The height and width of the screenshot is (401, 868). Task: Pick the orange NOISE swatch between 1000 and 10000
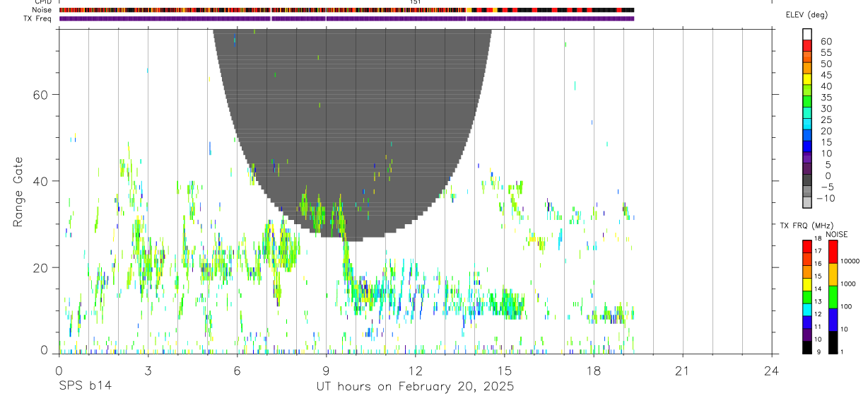833,274
